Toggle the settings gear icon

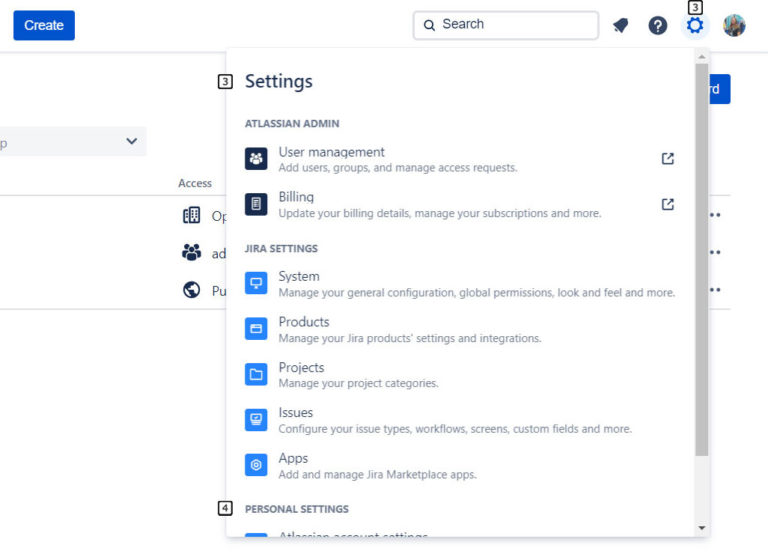(x=695, y=25)
